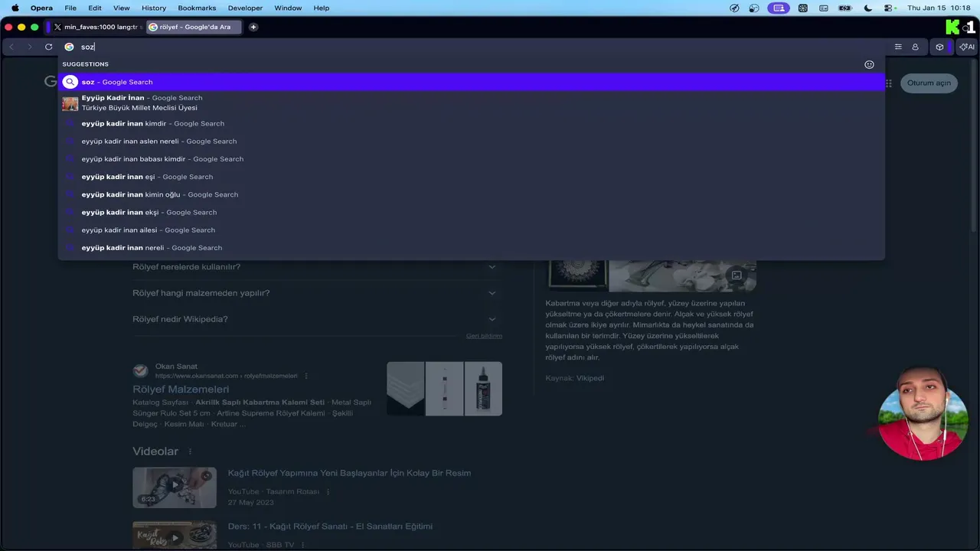Viewport: 980px width, 551px height.
Task: Click the Google icon in address bar
Action: (69, 47)
